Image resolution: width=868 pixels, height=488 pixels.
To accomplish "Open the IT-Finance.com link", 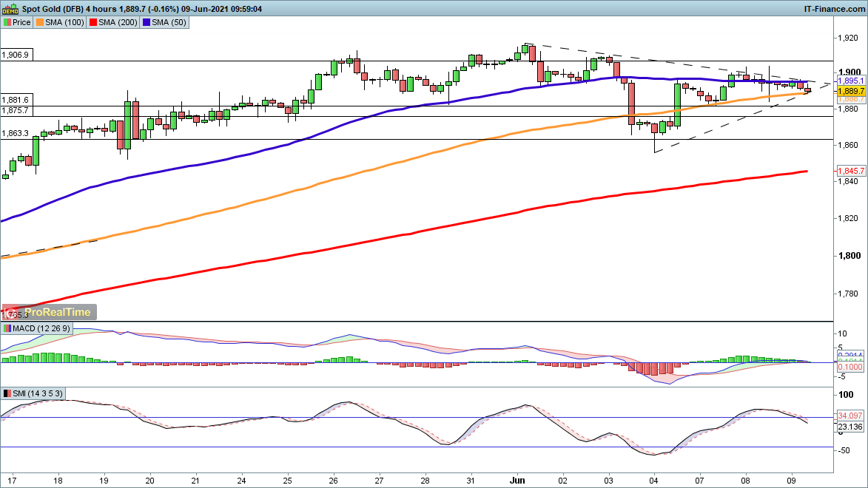I will point(833,8).
